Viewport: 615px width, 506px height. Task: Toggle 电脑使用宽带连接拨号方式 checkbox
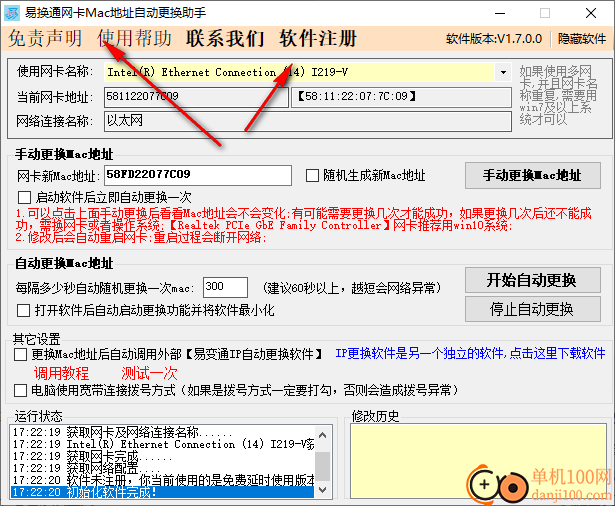point(20,391)
